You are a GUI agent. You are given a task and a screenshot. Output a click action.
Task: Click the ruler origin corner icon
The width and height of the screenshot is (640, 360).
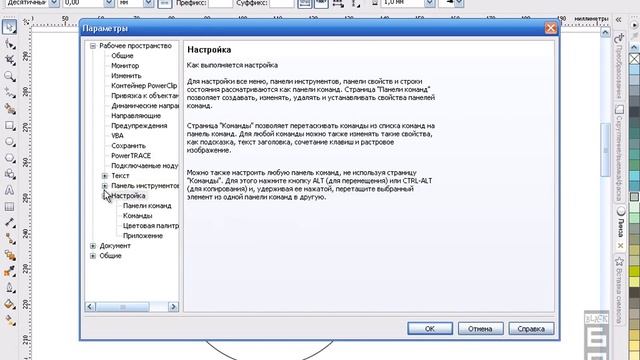tap(27, 22)
